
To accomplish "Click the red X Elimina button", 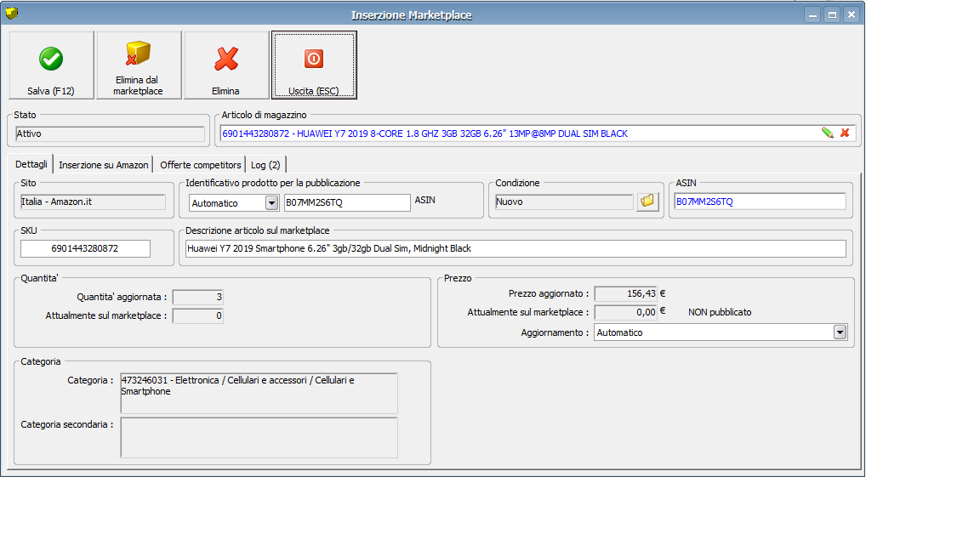I will click(226, 65).
